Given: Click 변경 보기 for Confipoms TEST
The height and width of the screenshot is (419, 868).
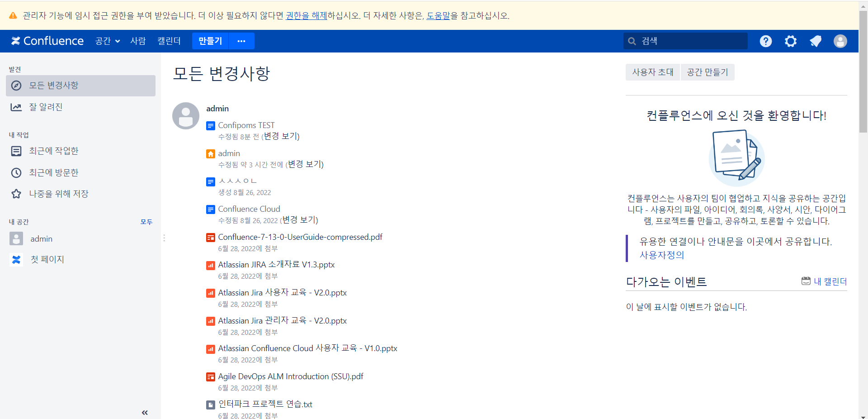Looking at the screenshot, I should coord(281,136).
